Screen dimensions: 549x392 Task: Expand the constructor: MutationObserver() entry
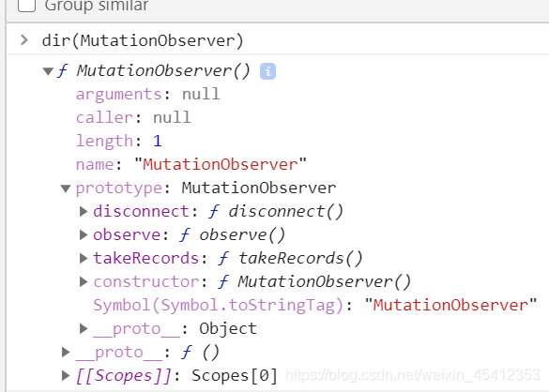point(84,281)
